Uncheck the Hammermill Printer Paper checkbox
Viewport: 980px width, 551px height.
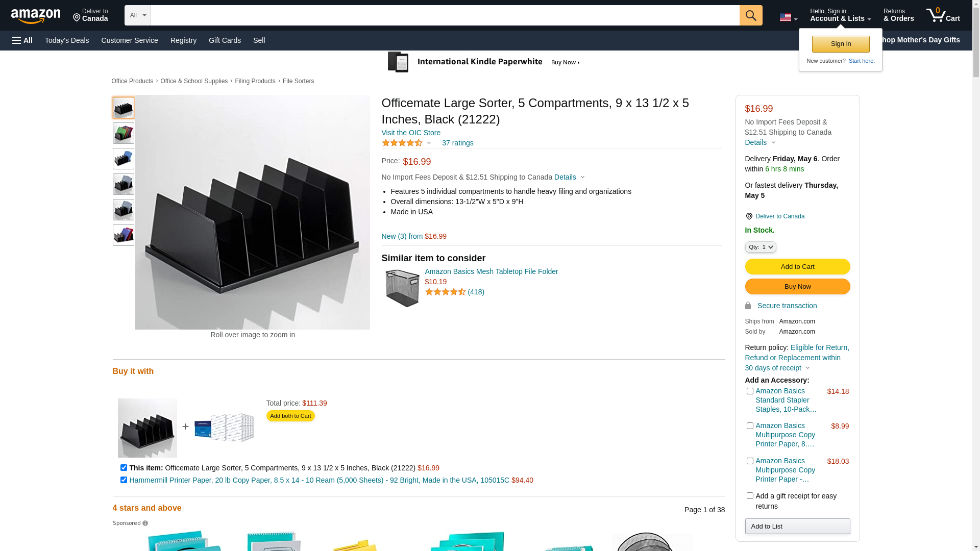click(124, 480)
